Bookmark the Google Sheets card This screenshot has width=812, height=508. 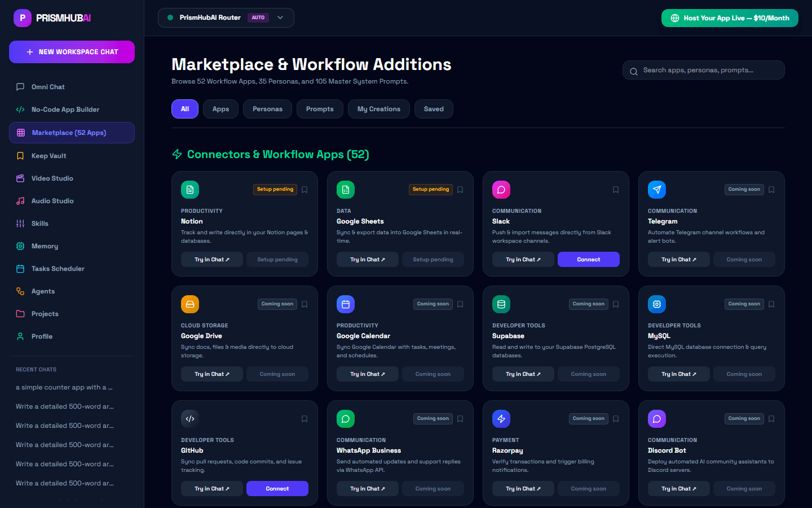(460, 190)
